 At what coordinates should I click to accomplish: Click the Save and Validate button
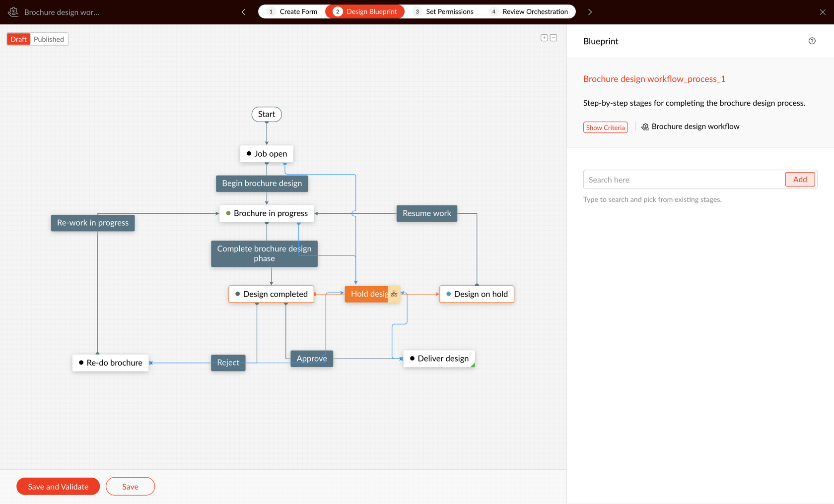(x=58, y=486)
